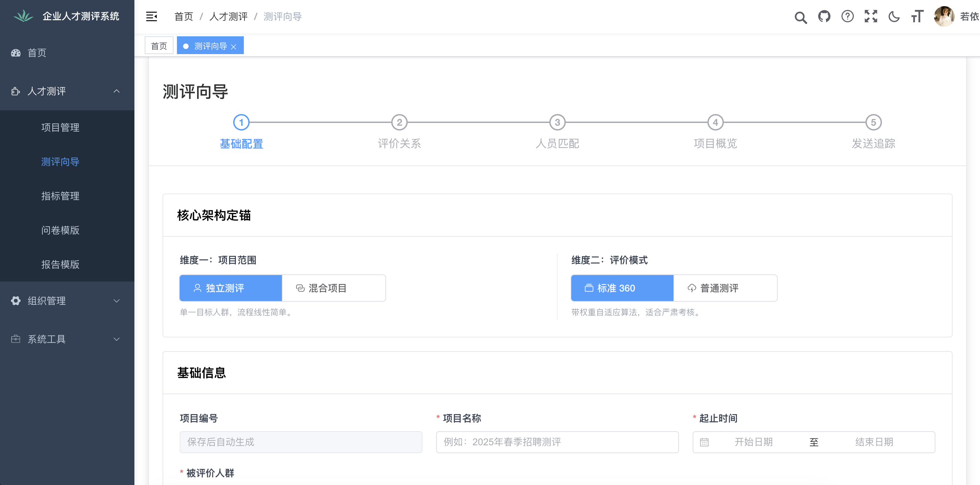980x485 pixels.
Task: Switch to the 首页 tab
Action: (x=159, y=46)
